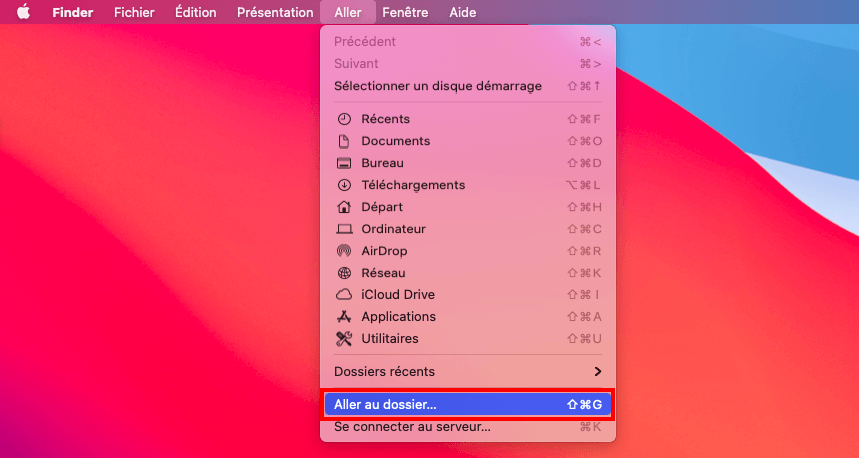This screenshot has height=458, width=859.
Task: Click the Récents clock icon
Action: coord(344,119)
